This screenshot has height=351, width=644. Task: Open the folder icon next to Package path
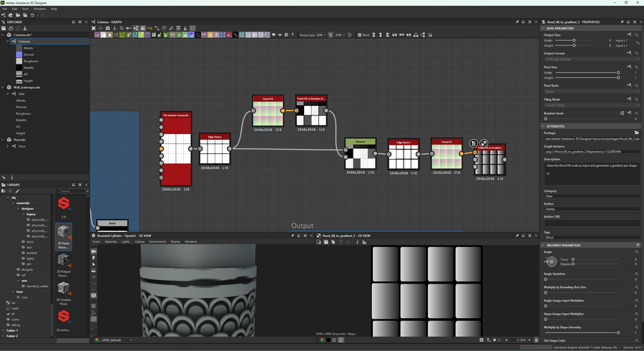pos(636,133)
